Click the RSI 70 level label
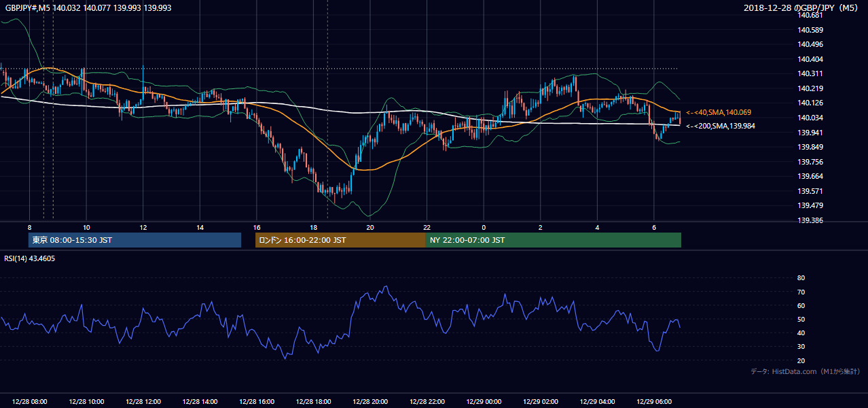The width and height of the screenshot is (868, 408). click(801, 292)
